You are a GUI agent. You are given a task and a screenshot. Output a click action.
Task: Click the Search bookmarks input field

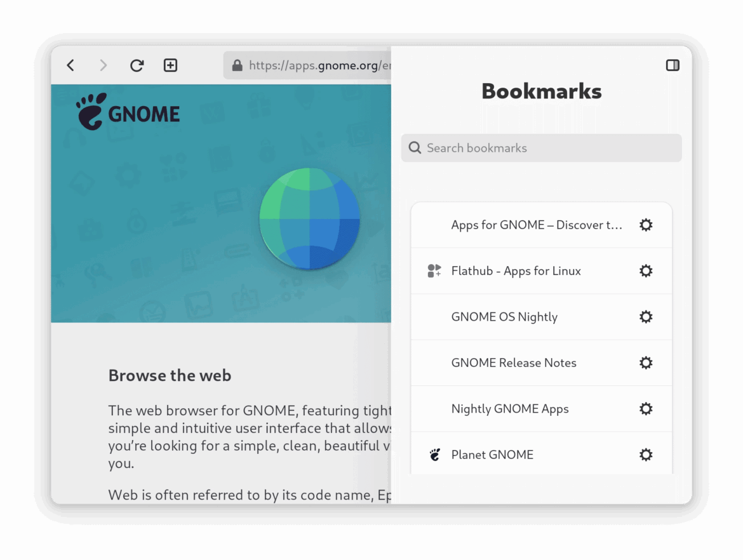[540, 147]
